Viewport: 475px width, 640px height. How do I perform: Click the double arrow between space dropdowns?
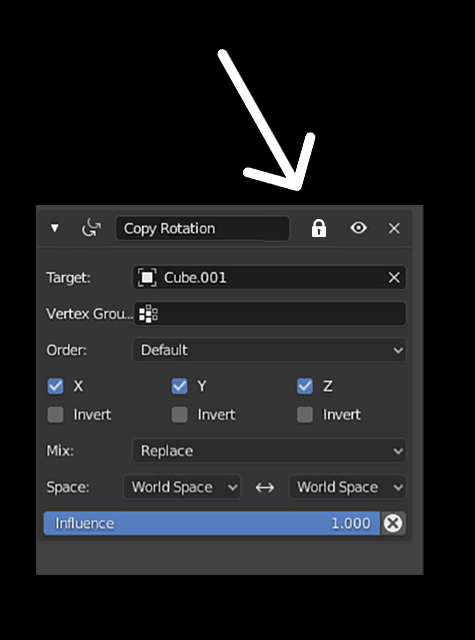pos(265,487)
